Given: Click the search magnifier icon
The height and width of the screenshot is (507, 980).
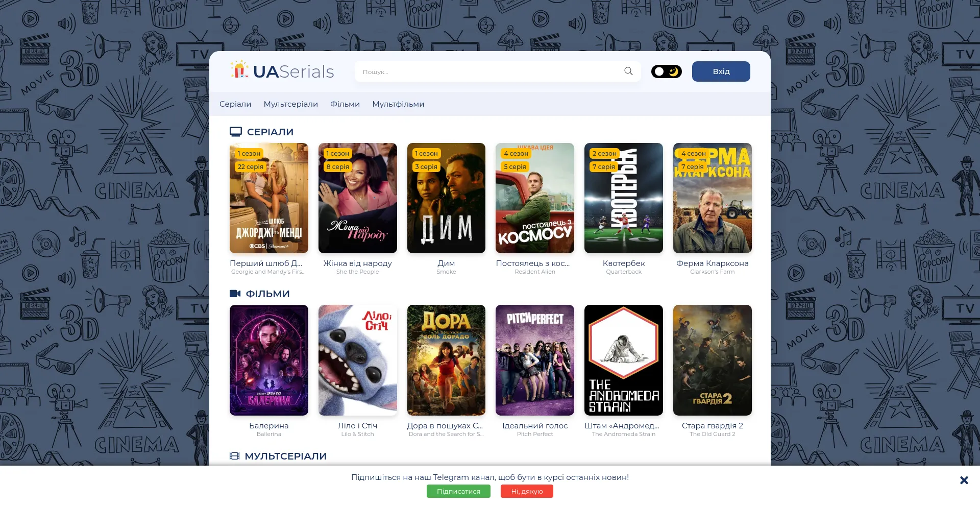Looking at the screenshot, I should coord(628,71).
